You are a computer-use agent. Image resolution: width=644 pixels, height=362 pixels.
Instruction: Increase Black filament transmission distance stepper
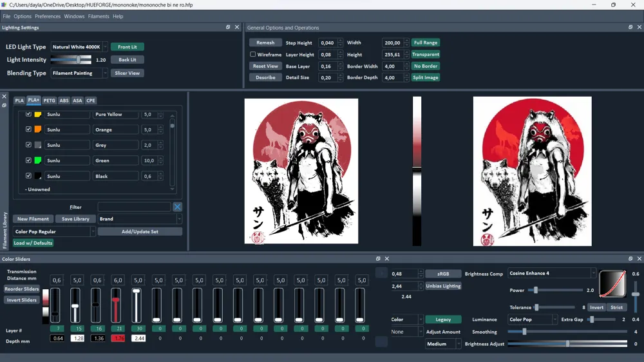pyautogui.click(x=160, y=174)
